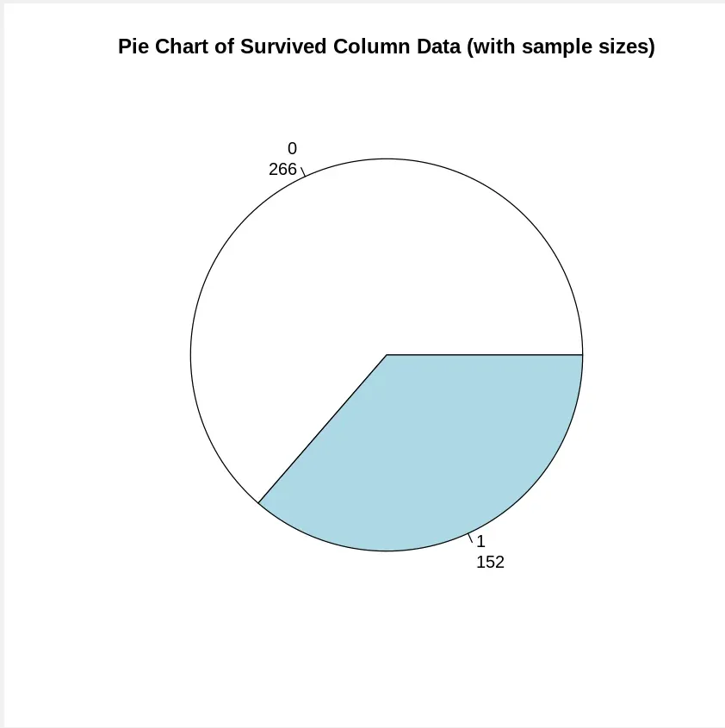
Task: Click the '0' category label above 266
Action: click(x=292, y=148)
